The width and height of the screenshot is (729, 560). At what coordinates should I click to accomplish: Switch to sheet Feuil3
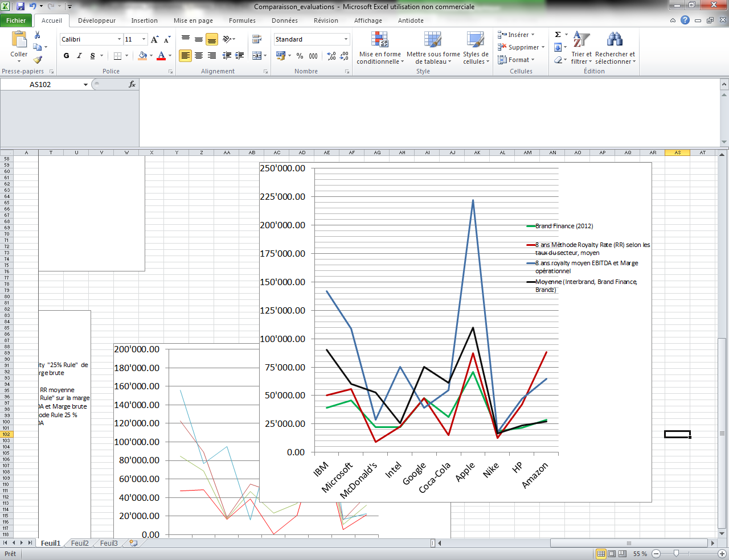coord(109,543)
